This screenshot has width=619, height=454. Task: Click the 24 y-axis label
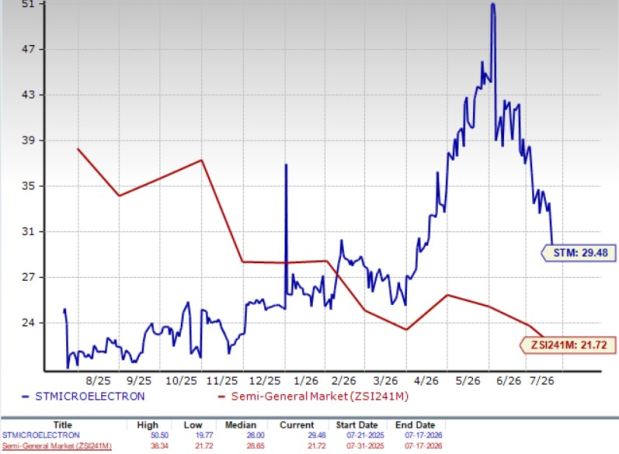28,323
